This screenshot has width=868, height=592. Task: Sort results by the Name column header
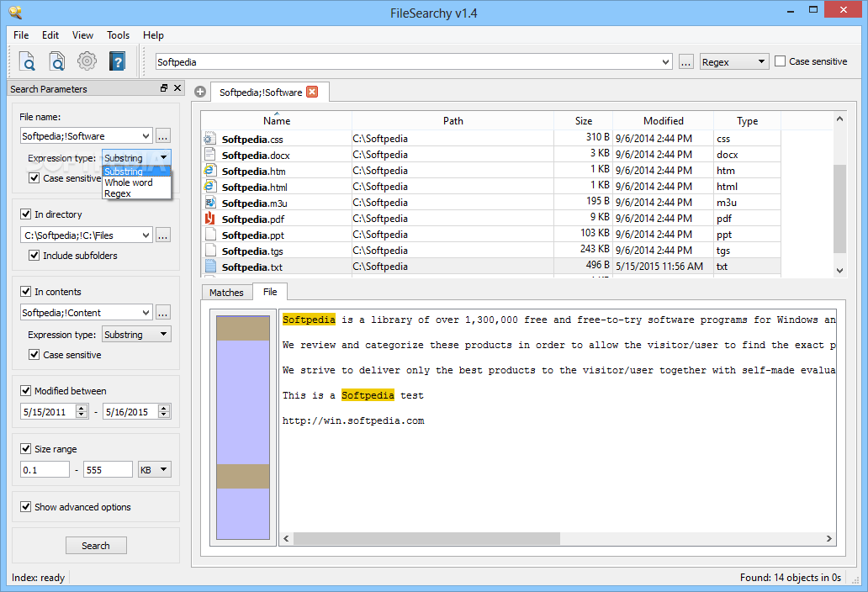click(277, 120)
